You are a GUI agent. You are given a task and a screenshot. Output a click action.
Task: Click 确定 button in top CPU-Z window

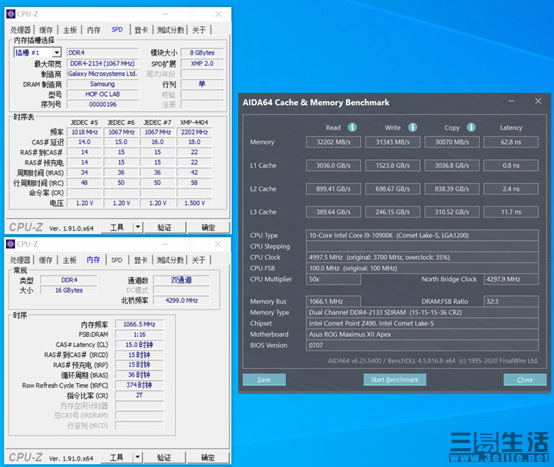point(208,227)
